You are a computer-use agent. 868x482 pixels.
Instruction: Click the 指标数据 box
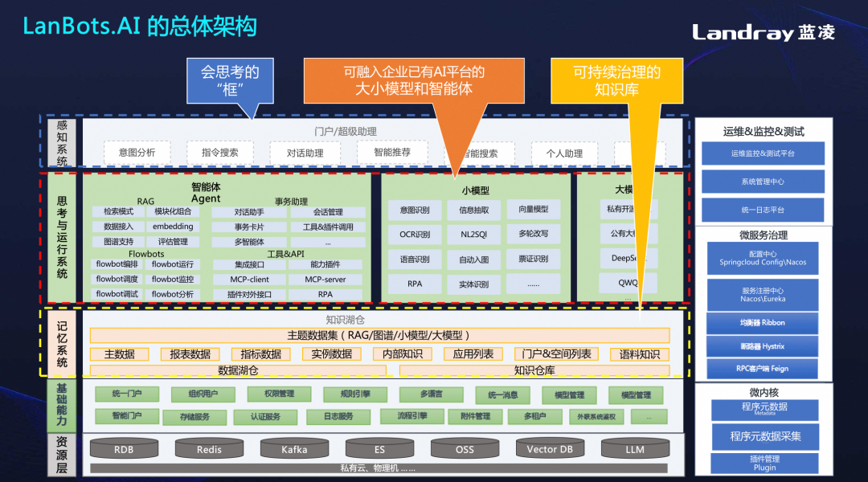260,354
